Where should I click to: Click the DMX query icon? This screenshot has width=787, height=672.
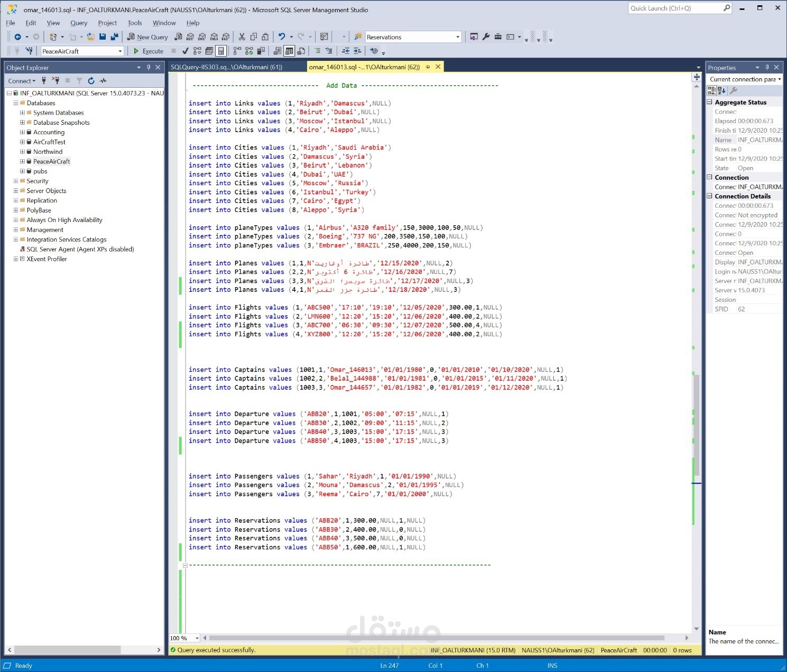(x=202, y=37)
